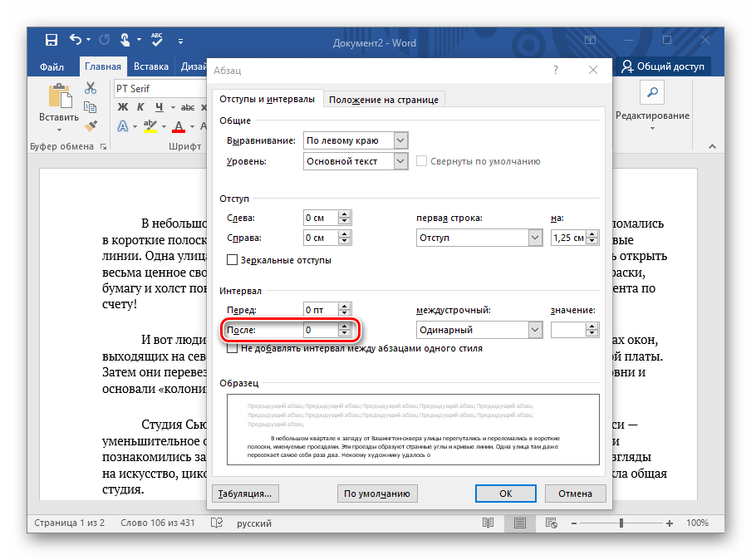The width and height of the screenshot is (751, 560).
Task: Undo the last action in Word
Action: [76, 39]
